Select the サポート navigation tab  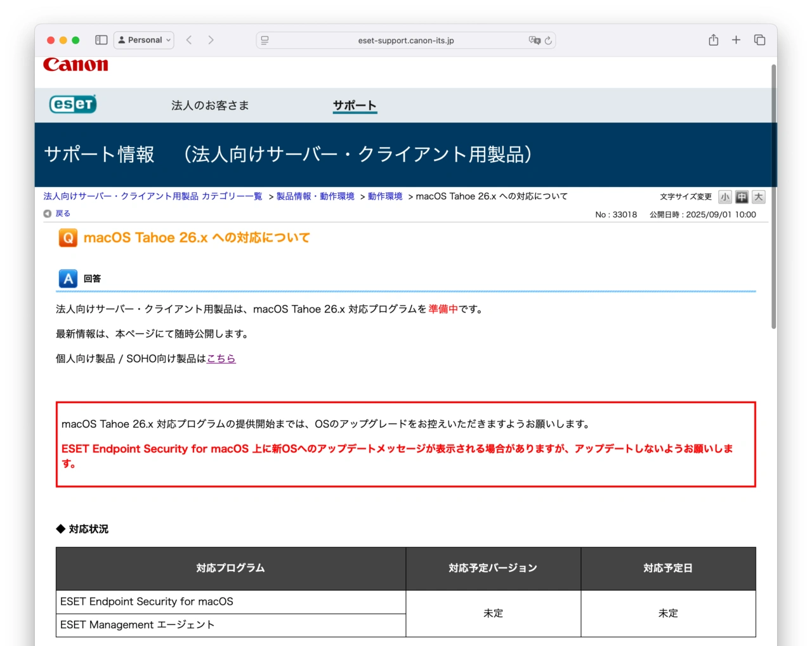355,105
